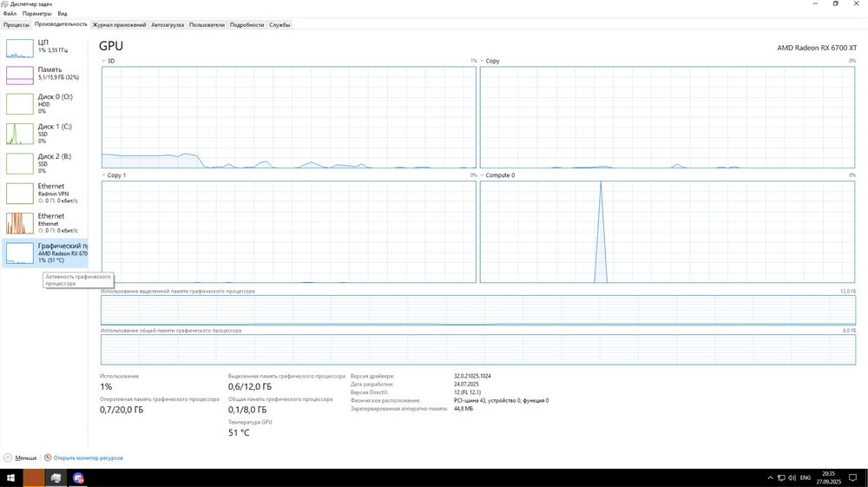The height and width of the screenshot is (487, 868).
Task: Open the notification center icon
Action: [x=852, y=477]
